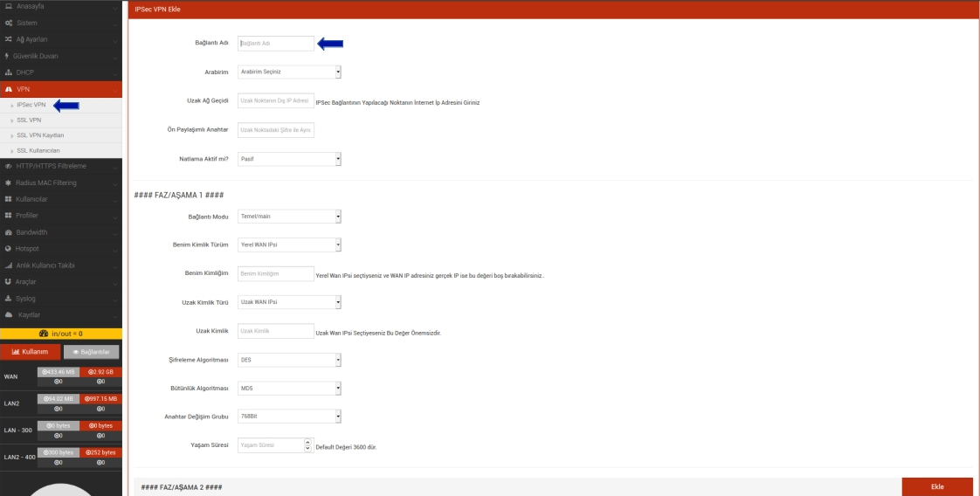Click the Hotspot globe icon
Viewport: 980px width, 496px height.
coord(9,249)
